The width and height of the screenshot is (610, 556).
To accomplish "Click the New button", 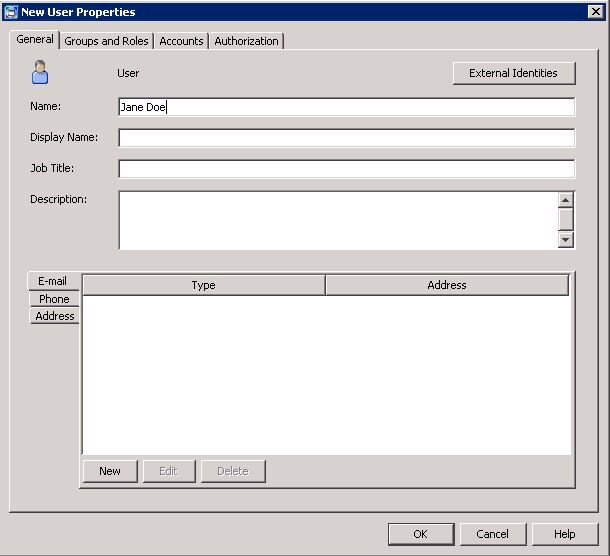I will point(110,471).
